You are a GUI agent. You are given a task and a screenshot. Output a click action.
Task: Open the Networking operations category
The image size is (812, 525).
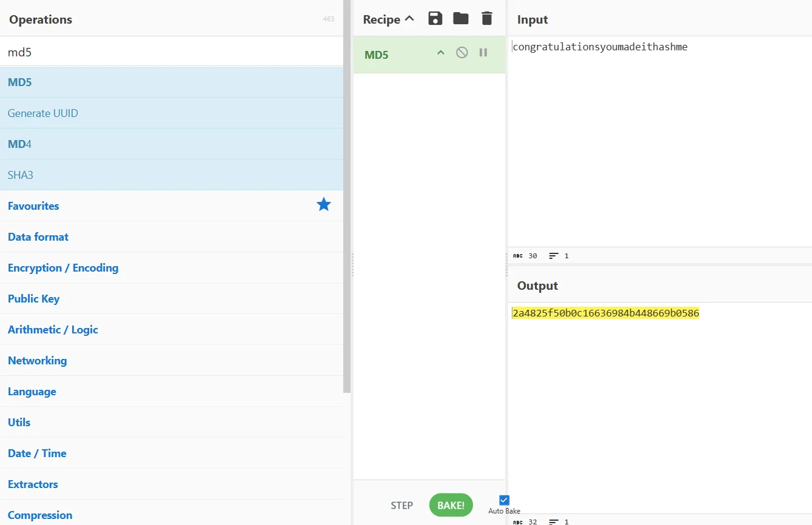click(38, 361)
